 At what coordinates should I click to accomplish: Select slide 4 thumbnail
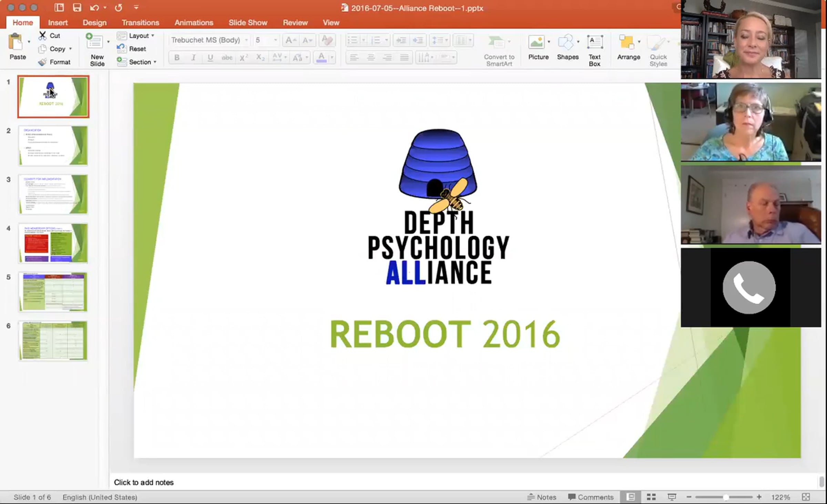(53, 243)
